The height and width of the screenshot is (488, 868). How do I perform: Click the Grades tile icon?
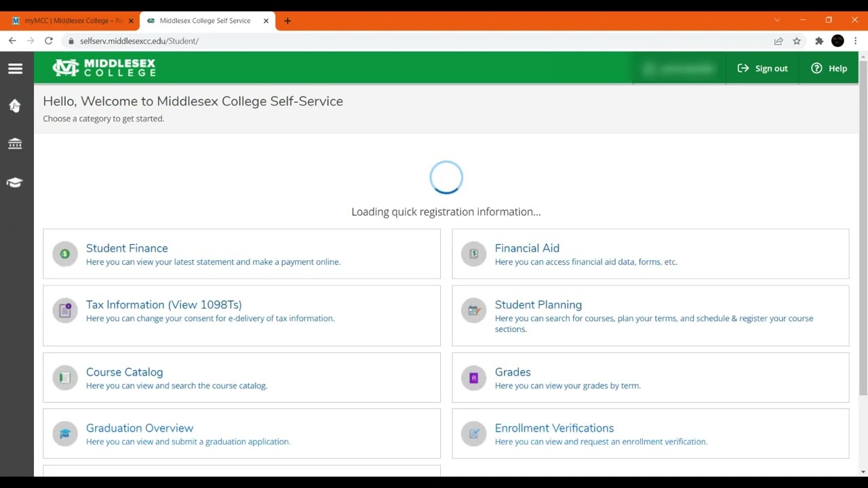tap(474, 378)
